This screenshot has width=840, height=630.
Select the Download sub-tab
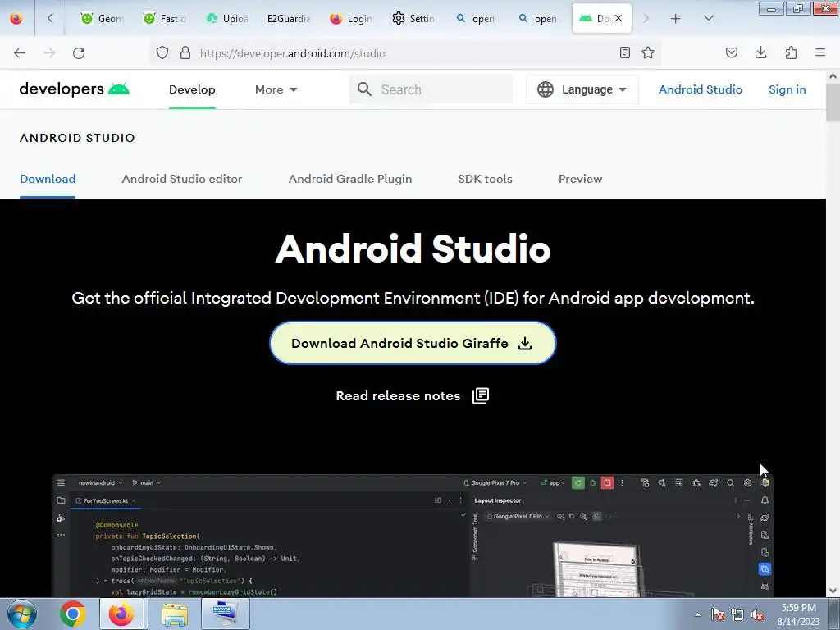[x=48, y=179]
